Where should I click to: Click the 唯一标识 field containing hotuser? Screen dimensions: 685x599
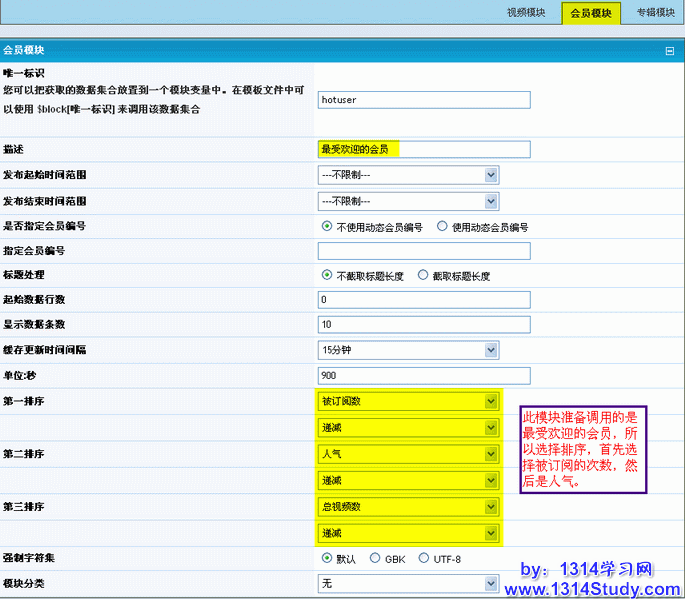coord(423,99)
